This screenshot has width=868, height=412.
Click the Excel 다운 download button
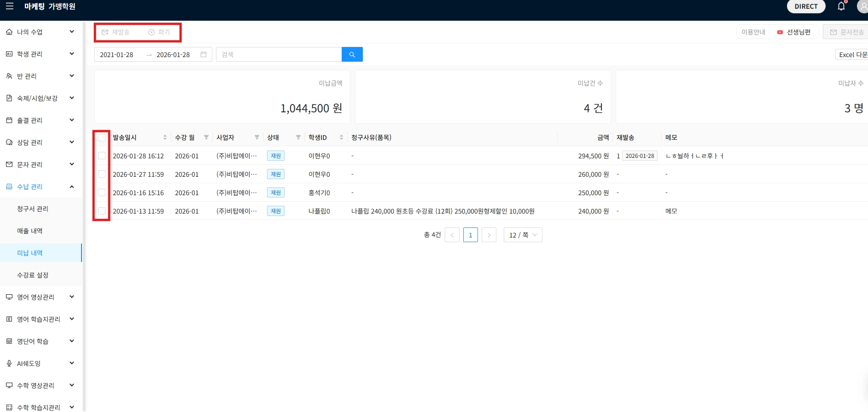(x=852, y=54)
